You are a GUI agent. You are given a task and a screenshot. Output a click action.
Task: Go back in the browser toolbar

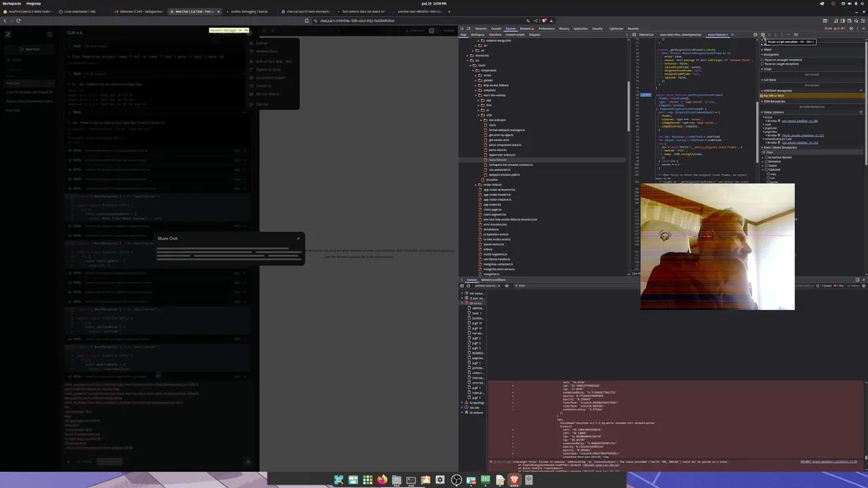(x=5, y=20)
